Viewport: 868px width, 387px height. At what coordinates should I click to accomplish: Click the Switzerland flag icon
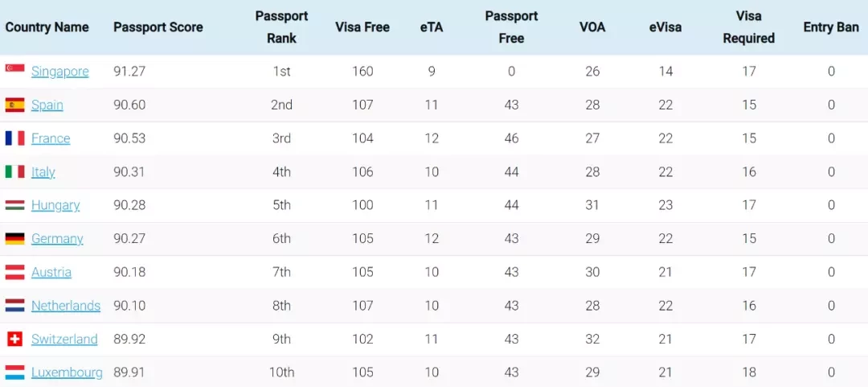[15, 339]
